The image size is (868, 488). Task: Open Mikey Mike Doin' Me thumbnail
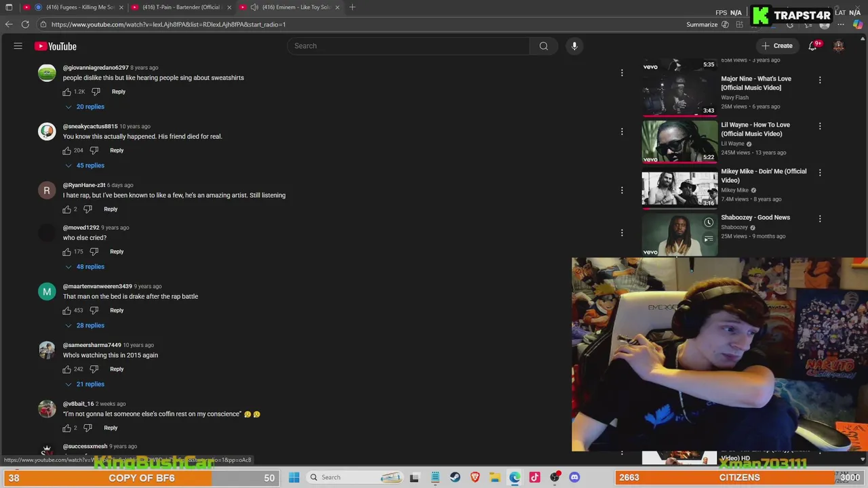tap(679, 188)
